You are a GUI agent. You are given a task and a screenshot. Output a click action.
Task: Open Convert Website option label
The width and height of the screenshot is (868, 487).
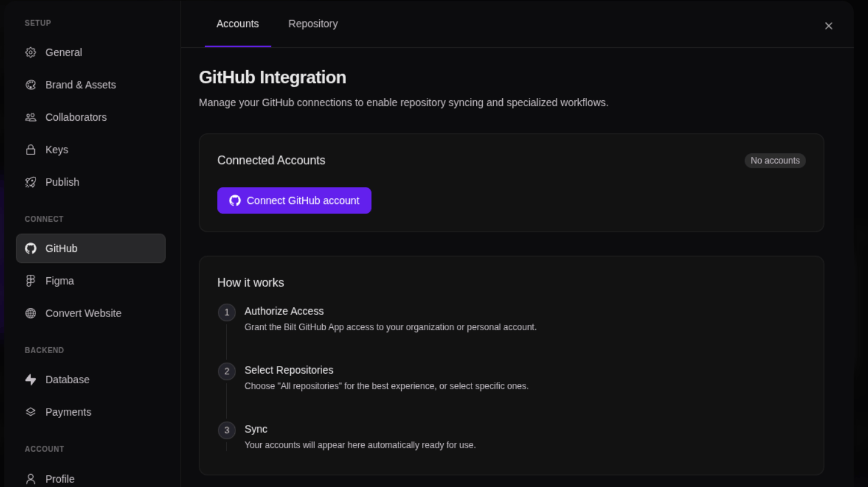pos(83,313)
